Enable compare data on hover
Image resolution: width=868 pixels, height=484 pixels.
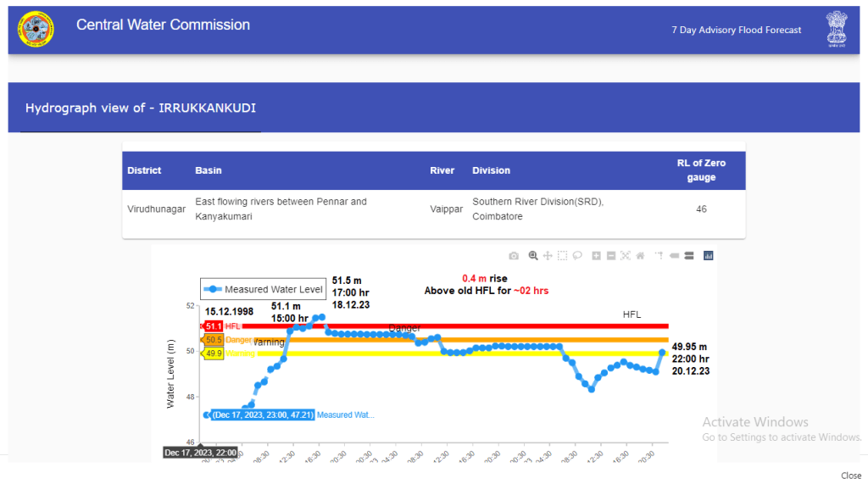pos(689,256)
